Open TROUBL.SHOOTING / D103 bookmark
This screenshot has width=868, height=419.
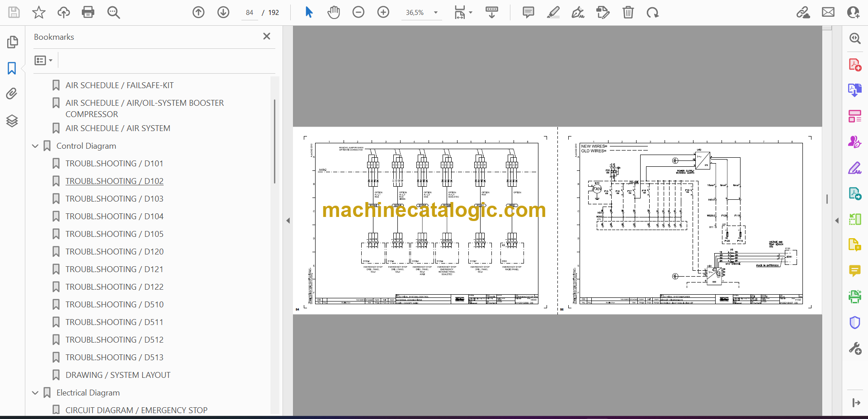[114, 198]
